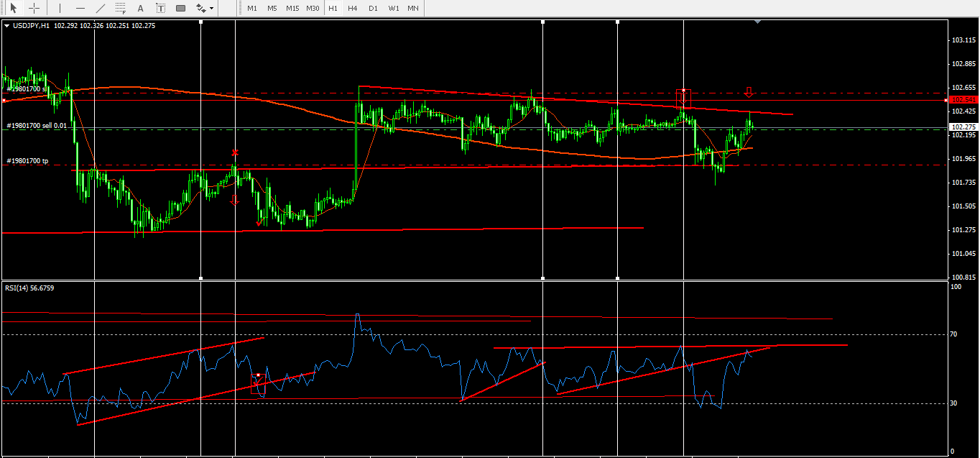Select the text 'A' tool

(140, 8)
